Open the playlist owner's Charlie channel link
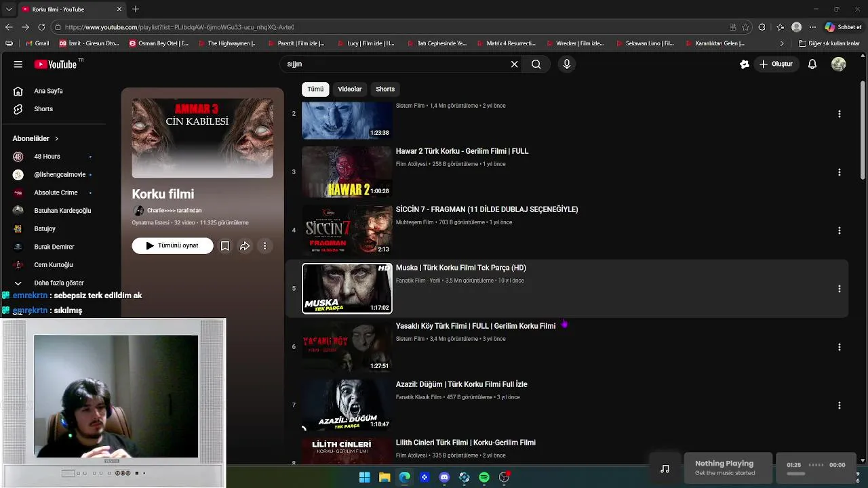The height and width of the screenshot is (488, 868). point(174,211)
